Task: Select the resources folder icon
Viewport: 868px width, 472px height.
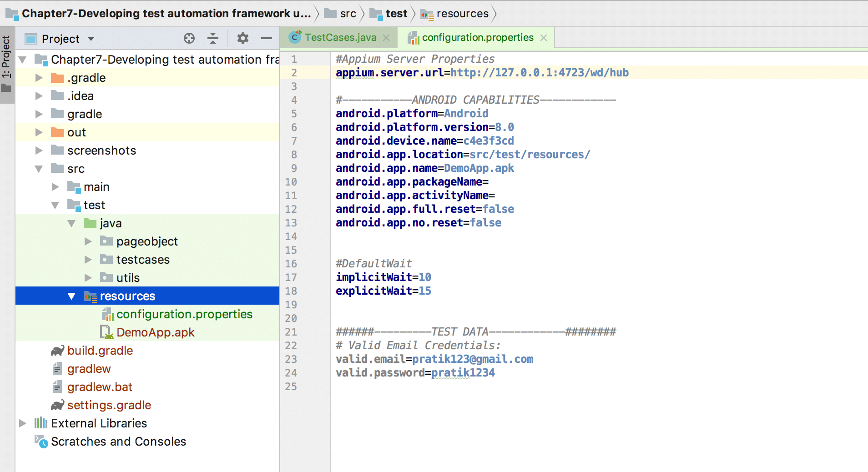Action: 91,296
